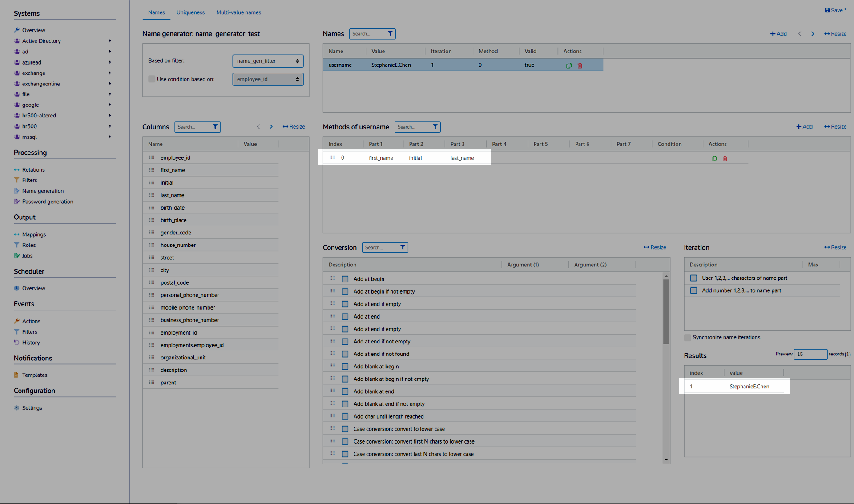This screenshot has height=504, width=854.
Task: Check 'Add at begin if not empty' conversion
Action: (x=345, y=291)
